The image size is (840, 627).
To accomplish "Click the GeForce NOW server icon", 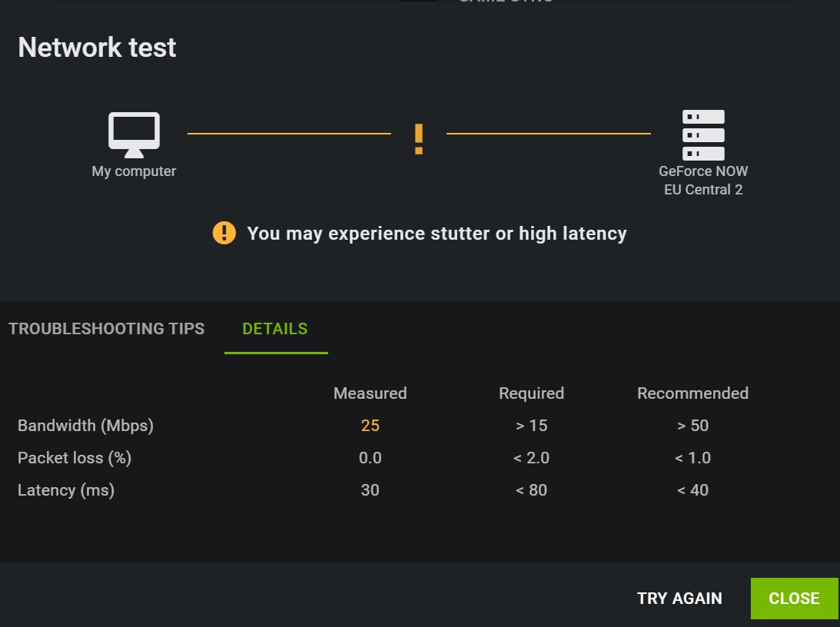I will (x=703, y=134).
